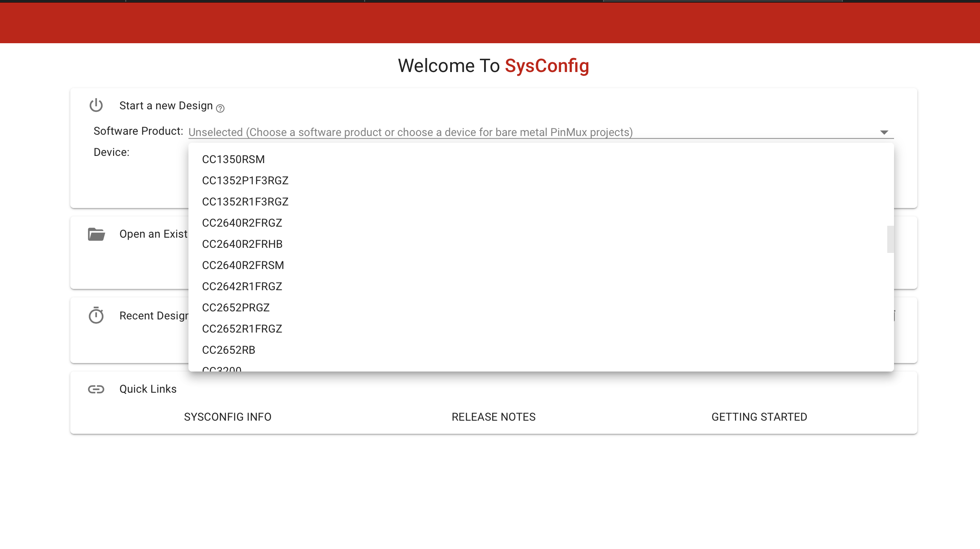Viewport: 980px width, 549px height.
Task: Expand the Software Product dropdown arrow
Action: point(884,132)
